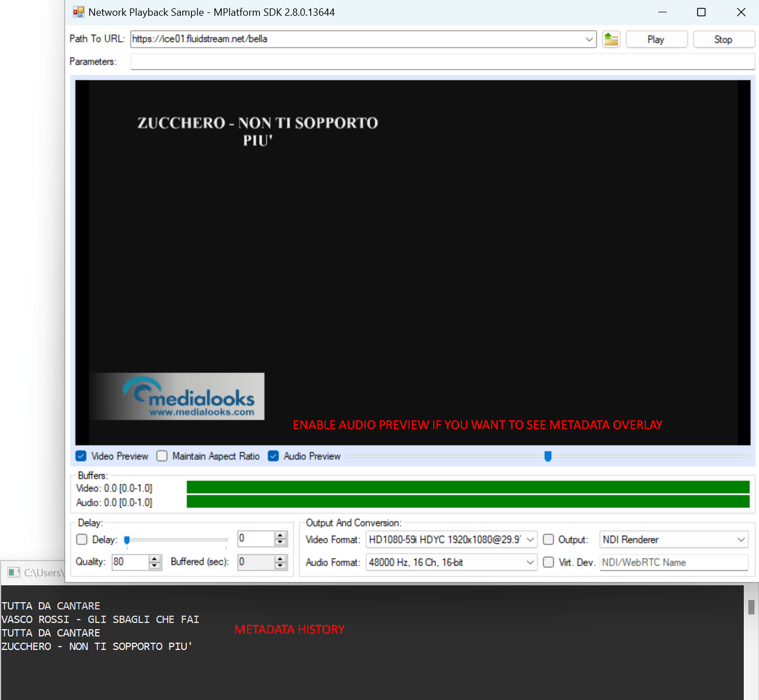The image size is (759, 700).
Task: Click the NDI/WebRTC Name field
Action: click(x=674, y=562)
